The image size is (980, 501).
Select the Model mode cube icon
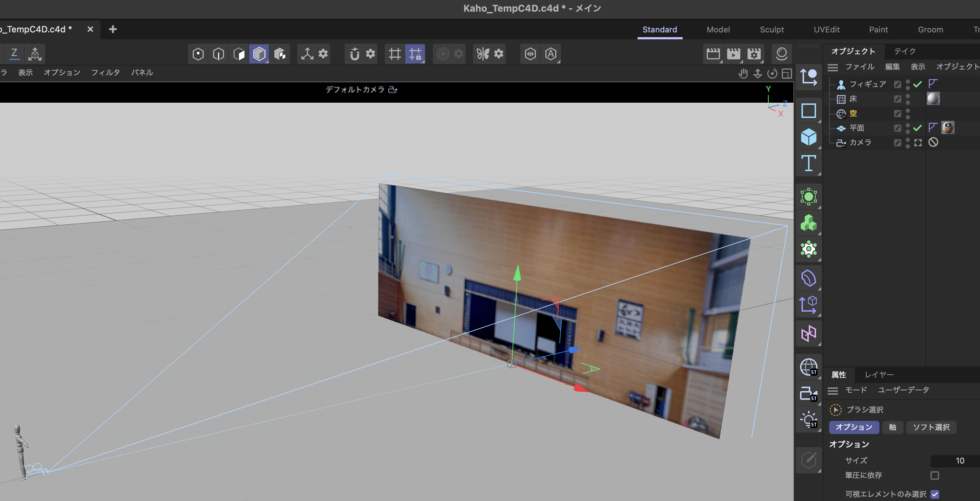tap(259, 54)
